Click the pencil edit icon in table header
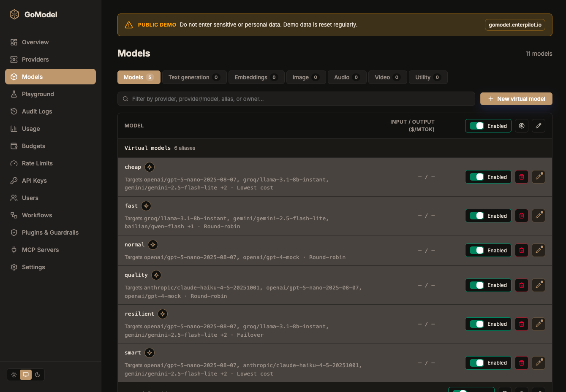Screen dimensions: 566x392 (539, 126)
